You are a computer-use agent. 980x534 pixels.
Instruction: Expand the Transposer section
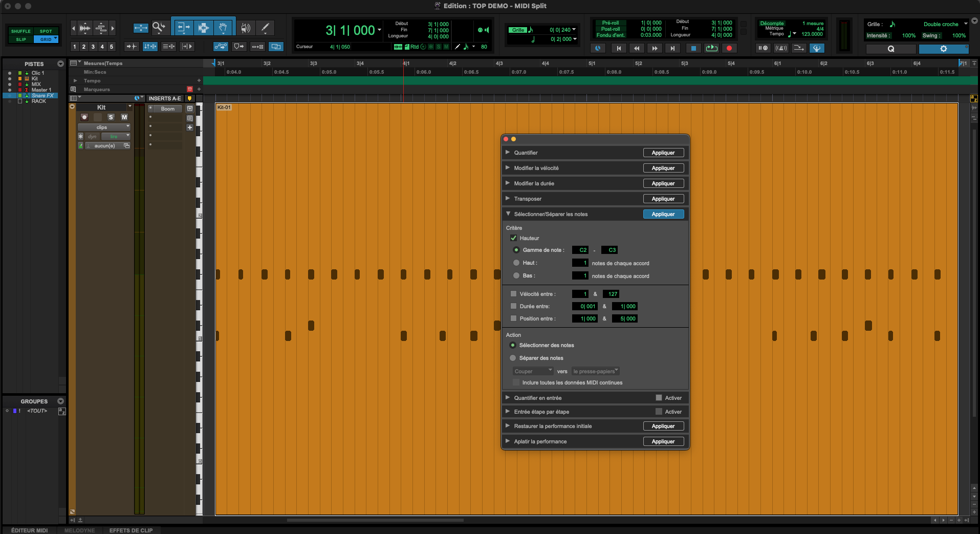coord(508,199)
